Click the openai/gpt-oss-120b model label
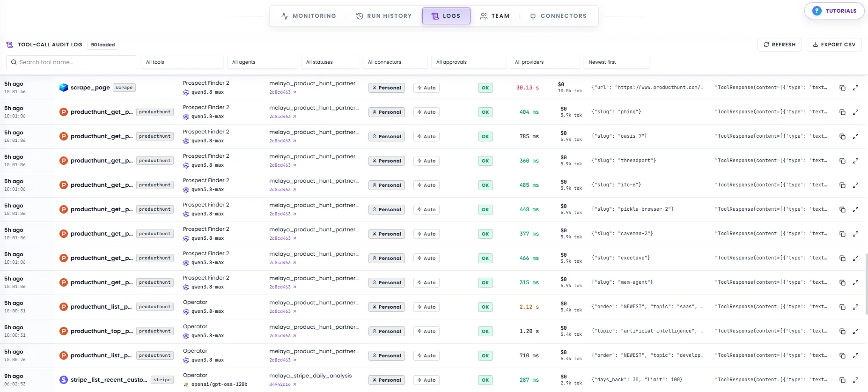The height and width of the screenshot is (392, 868). 219,385
